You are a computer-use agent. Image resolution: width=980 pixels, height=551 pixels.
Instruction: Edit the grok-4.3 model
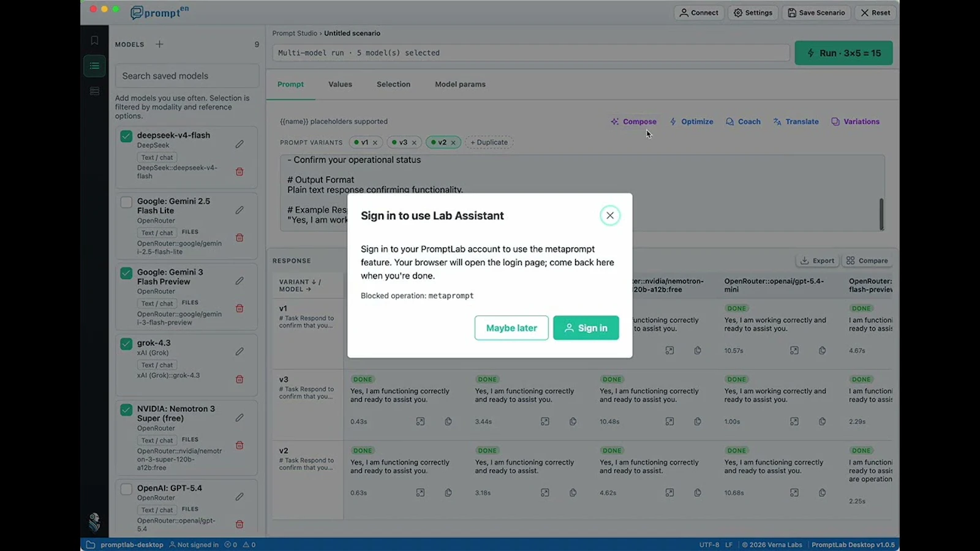(239, 351)
